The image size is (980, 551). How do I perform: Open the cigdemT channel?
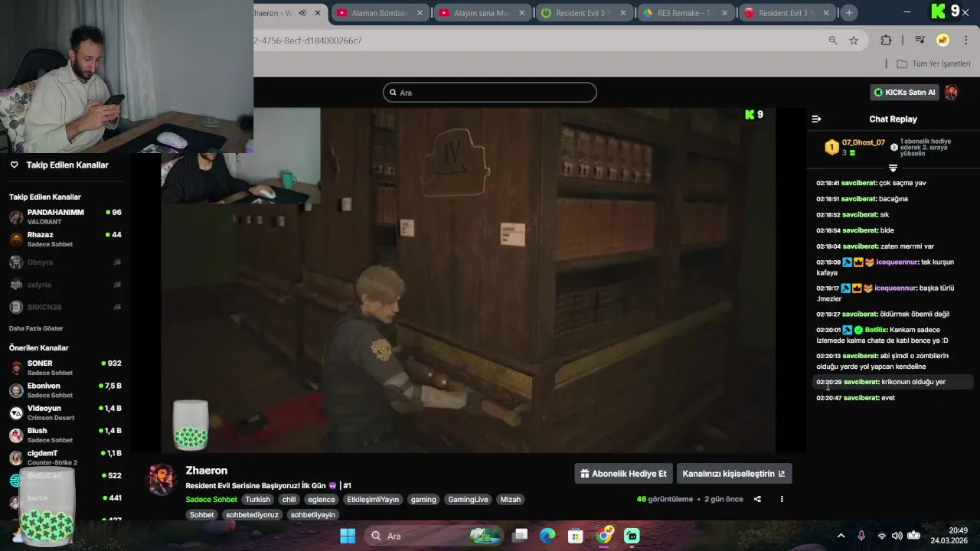(x=65, y=458)
